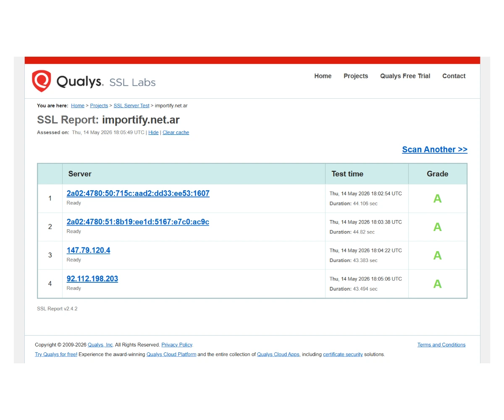The height and width of the screenshot is (420, 504).
Task: Click the SSL Labs logo text
Action: (x=132, y=82)
